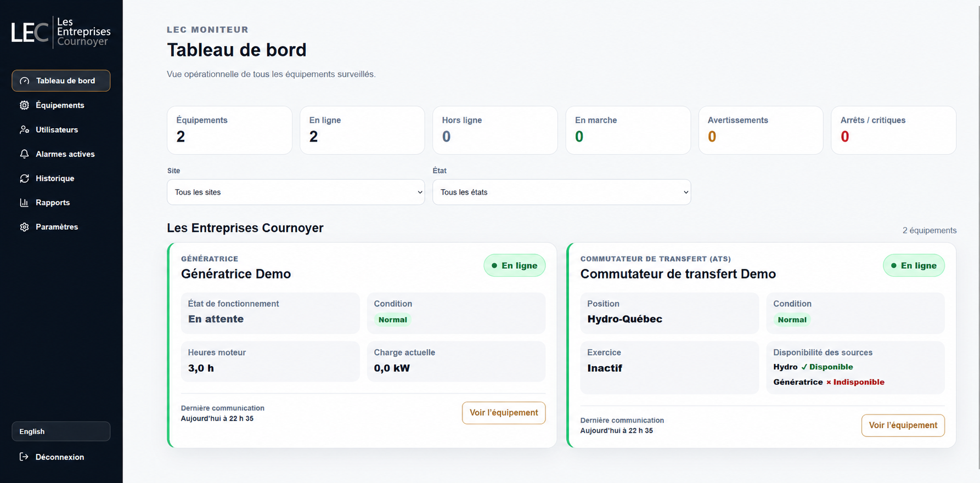The image size is (980, 483).
Task: Click the 'En attente' operating state value
Action: (x=216, y=319)
